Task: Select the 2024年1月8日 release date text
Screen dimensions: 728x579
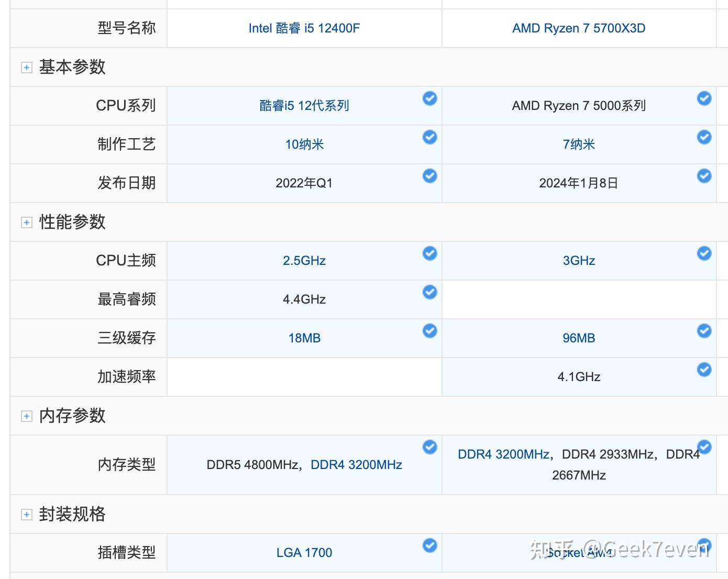Action: pos(579,183)
